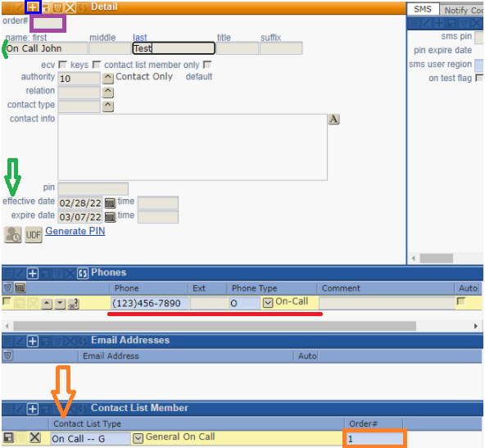Open the Contact List Type dropdown
The width and height of the screenshot is (485, 448).
pos(138,438)
